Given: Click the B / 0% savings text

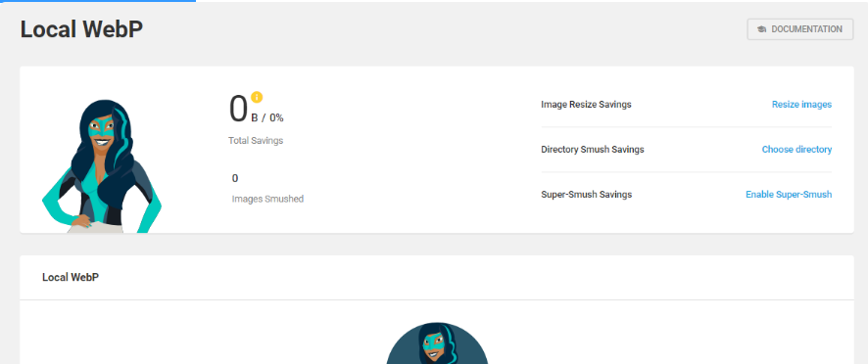Looking at the screenshot, I should point(267,117).
